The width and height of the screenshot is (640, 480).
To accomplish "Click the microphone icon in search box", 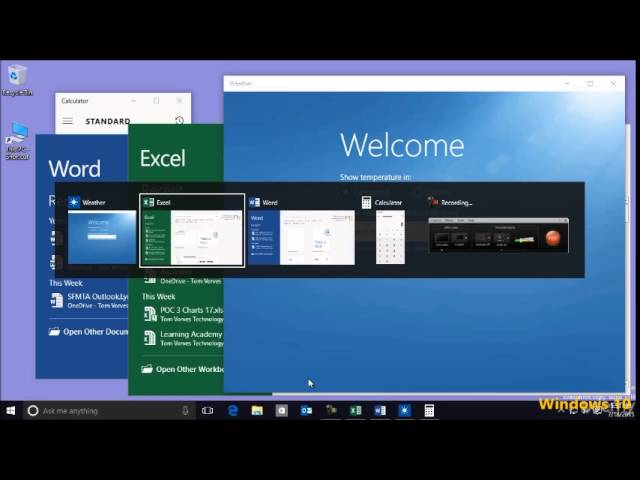I will tap(185, 411).
